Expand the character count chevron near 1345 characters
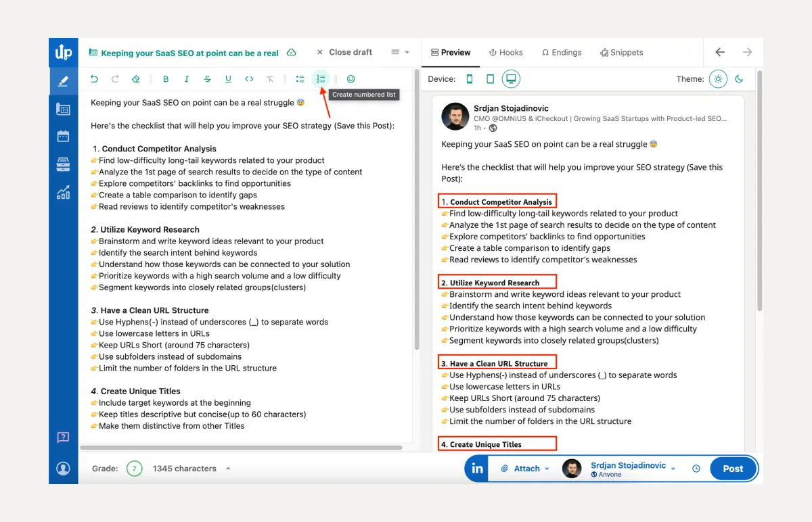Image resolution: width=812 pixels, height=522 pixels. [227, 468]
